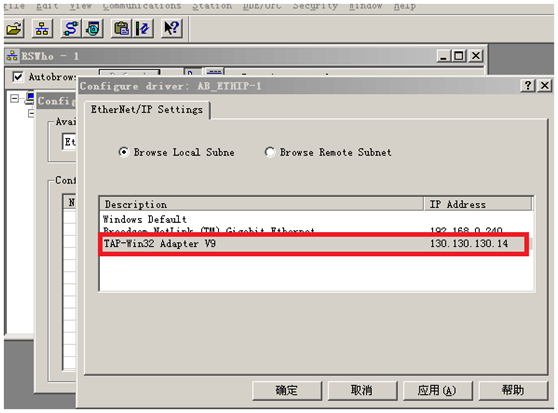Open the RSWho network browse icon
Image resolution: width=558 pixels, height=413 pixels.
pyautogui.click(x=42, y=28)
